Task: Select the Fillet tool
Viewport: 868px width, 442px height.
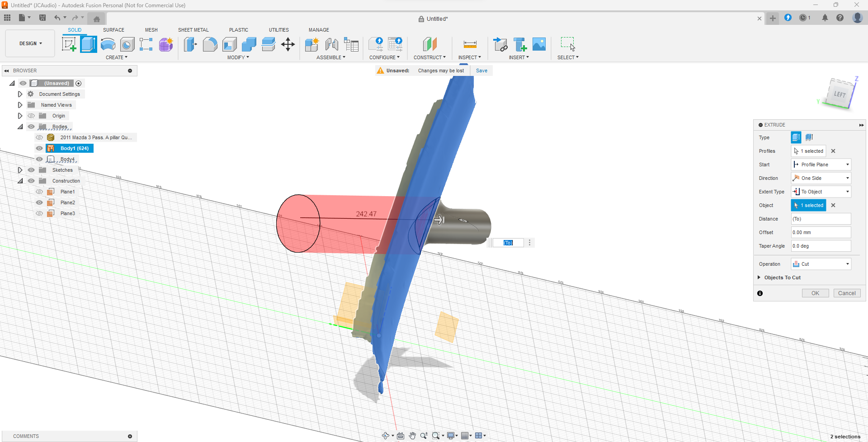Action: point(210,44)
